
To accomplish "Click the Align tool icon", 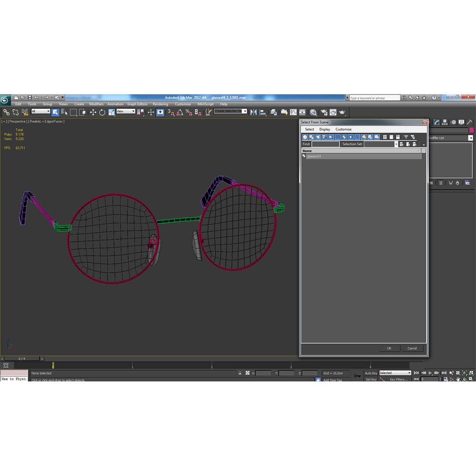I will pyautogui.click(x=263, y=112).
